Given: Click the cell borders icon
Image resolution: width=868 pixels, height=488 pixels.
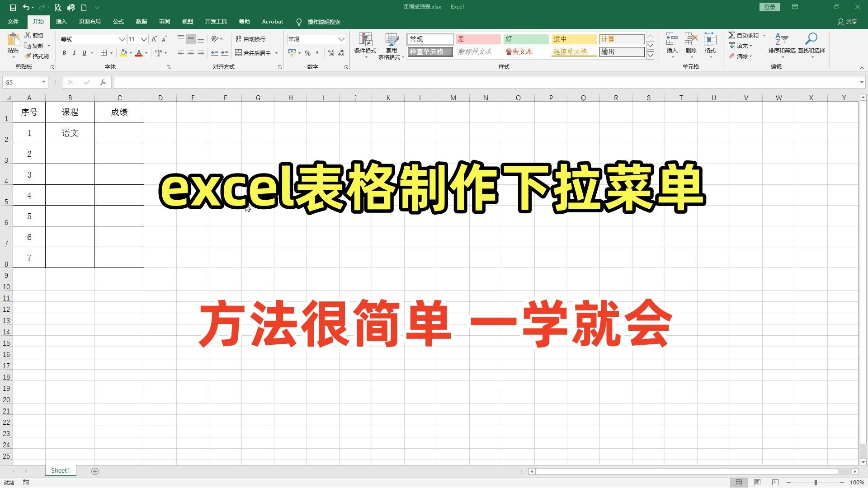Looking at the screenshot, I should (x=104, y=53).
